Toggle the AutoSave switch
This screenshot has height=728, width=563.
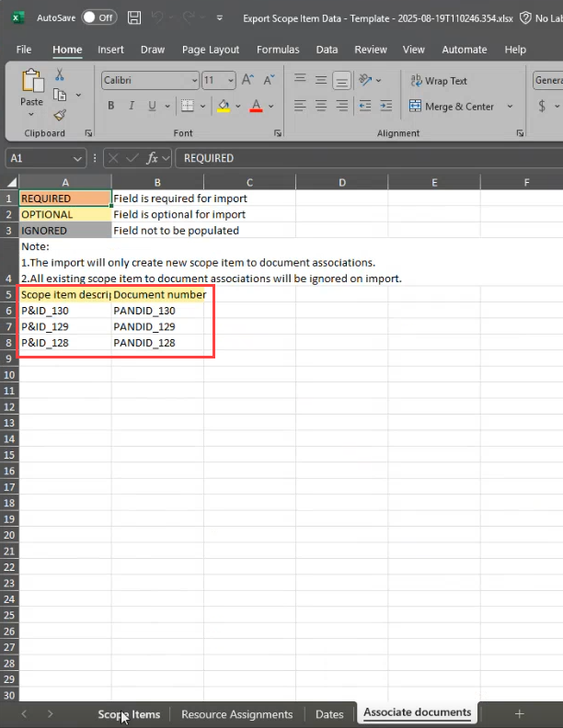98,17
